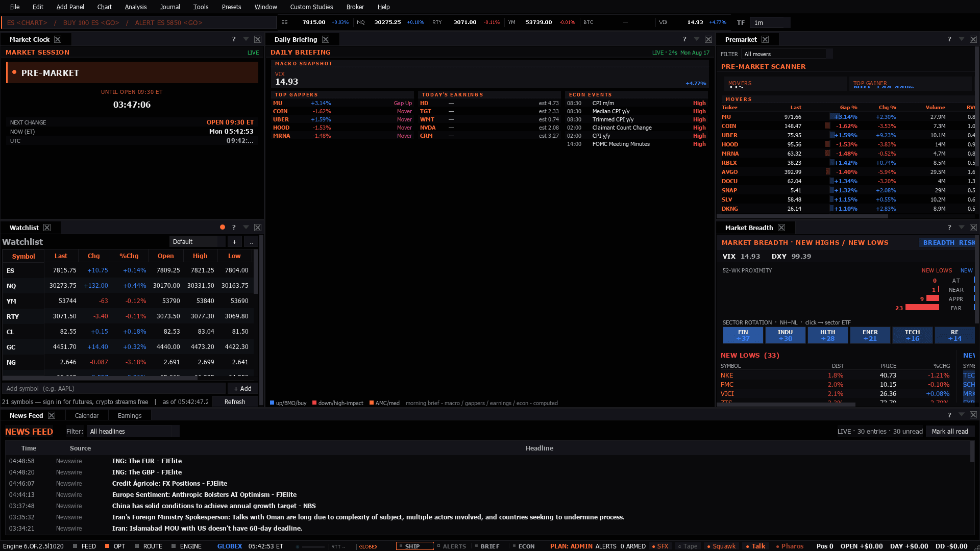Close the Premarket tab

765,39
